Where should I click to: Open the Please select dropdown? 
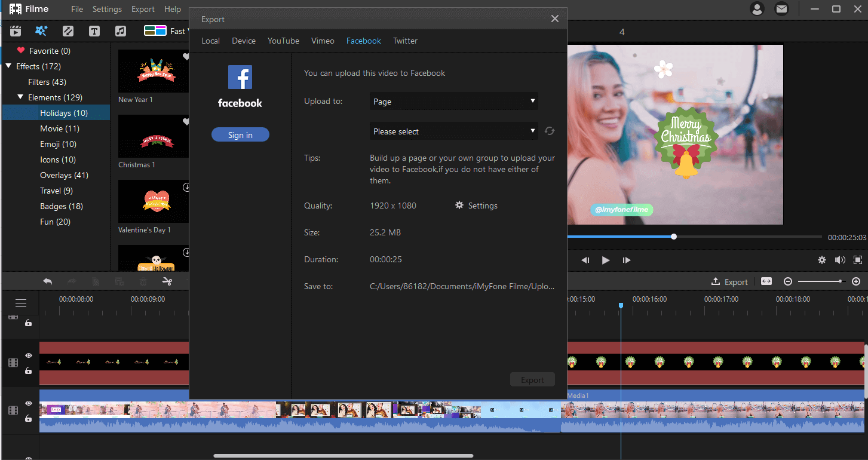point(453,131)
